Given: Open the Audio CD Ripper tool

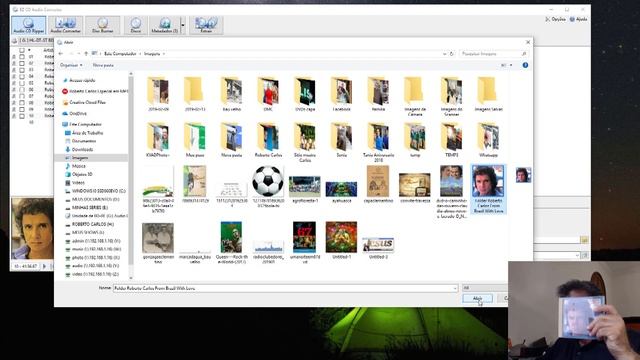Looking at the screenshot, I should point(29,25).
